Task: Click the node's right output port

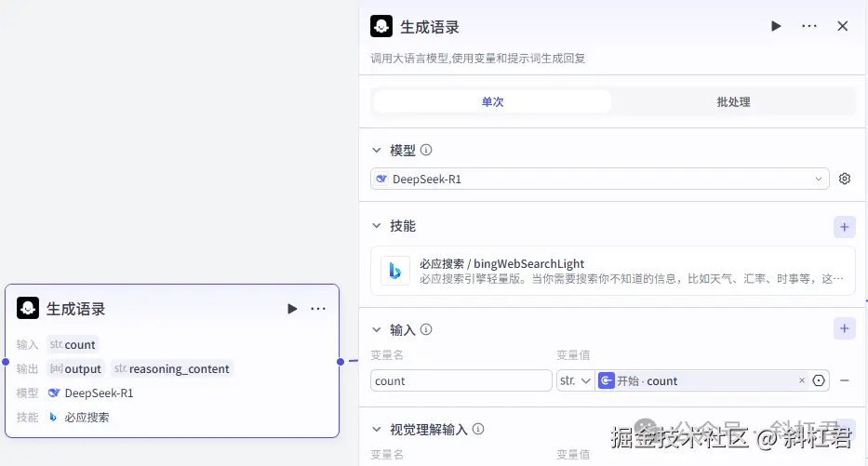Action: coord(340,362)
